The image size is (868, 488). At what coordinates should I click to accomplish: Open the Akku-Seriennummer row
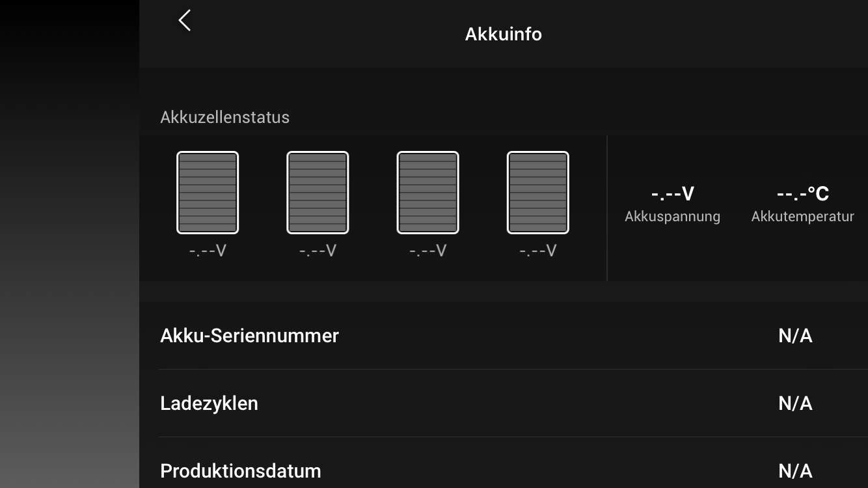(x=504, y=336)
